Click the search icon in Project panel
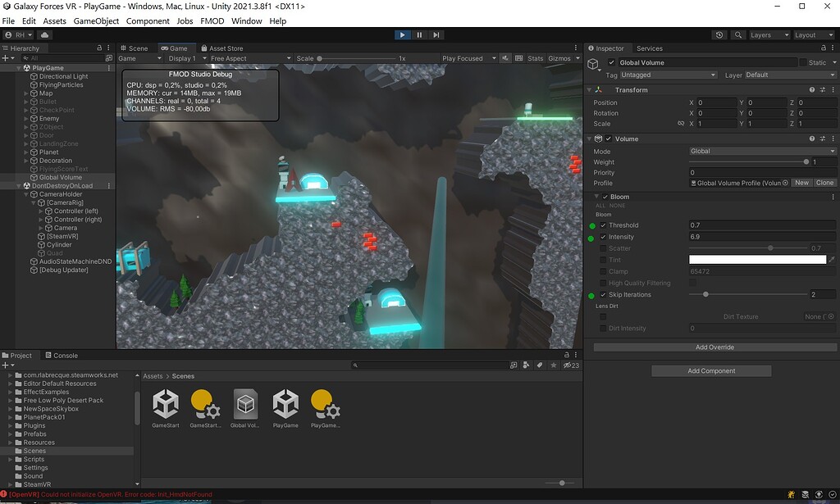Viewport: 840px width, 504px height. tap(354, 365)
